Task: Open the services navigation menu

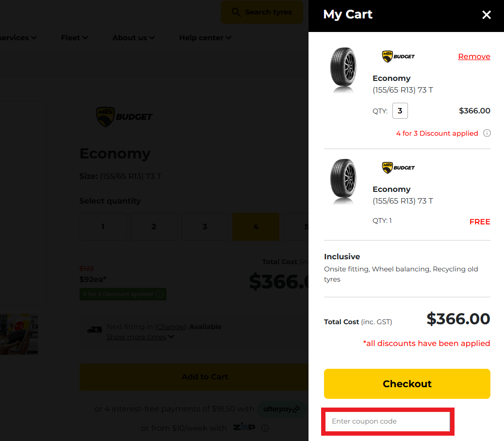Action: pos(18,37)
